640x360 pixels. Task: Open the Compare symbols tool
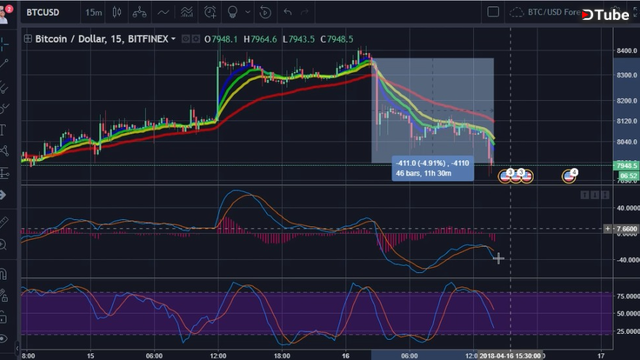[139, 13]
